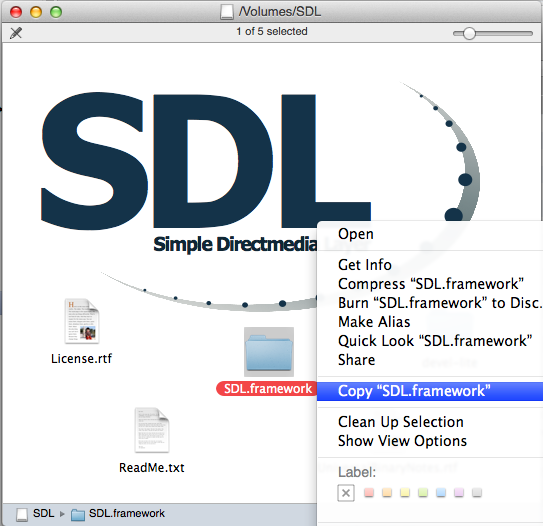The height and width of the screenshot is (526, 543).
Task: Click SDL.framework text in path bar
Action: coord(127,513)
